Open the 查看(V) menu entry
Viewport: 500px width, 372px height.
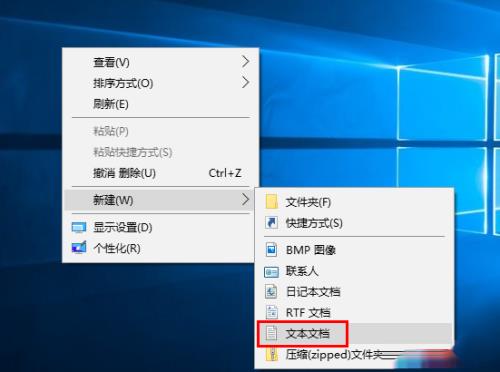pos(160,62)
